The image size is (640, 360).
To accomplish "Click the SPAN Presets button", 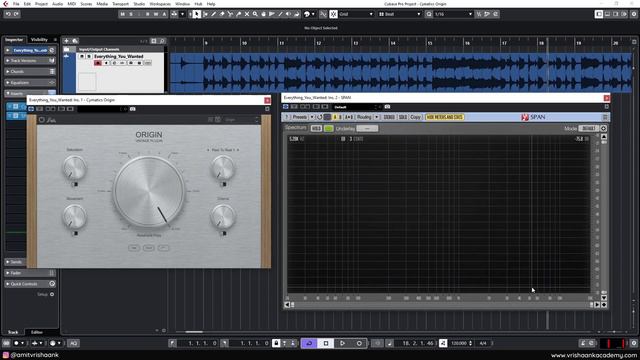I will 300,117.
